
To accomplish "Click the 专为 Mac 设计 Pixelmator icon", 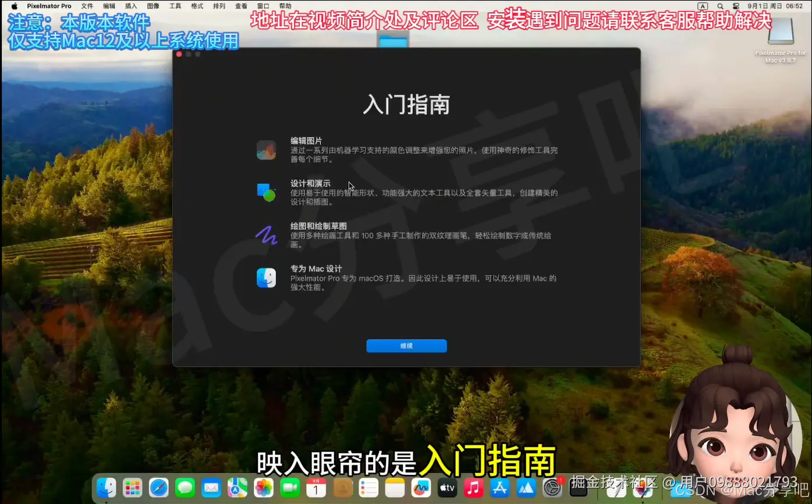I will click(266, 278).
